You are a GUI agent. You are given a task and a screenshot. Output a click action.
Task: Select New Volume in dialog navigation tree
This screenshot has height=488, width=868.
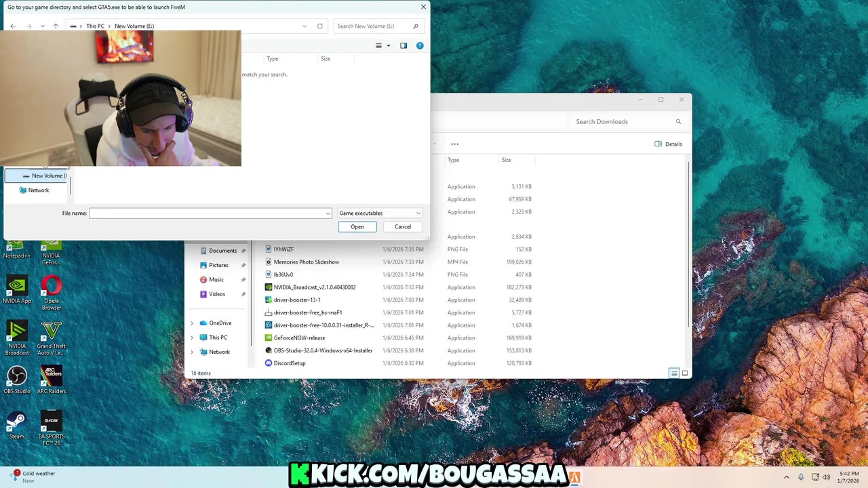pos(36,176)
